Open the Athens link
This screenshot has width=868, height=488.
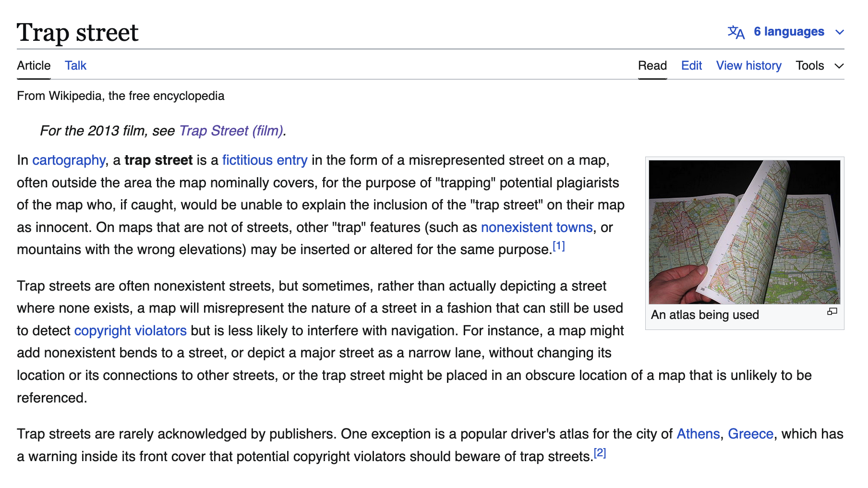tap(698, 434)
